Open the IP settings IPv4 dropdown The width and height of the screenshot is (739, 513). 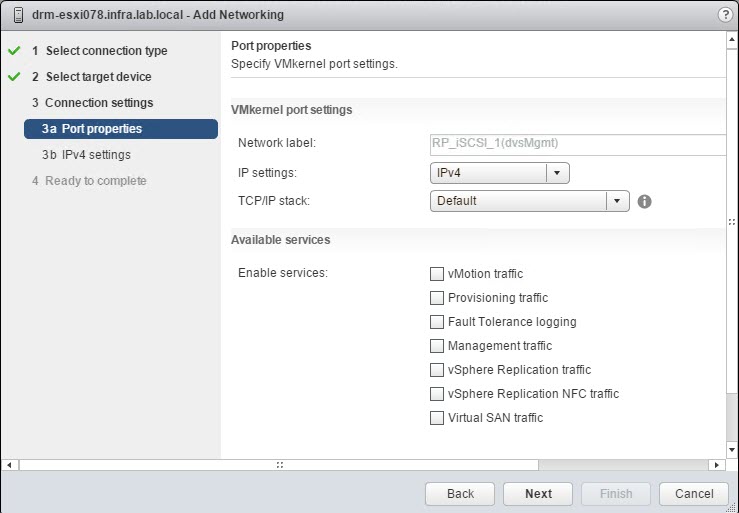(499, 173)
